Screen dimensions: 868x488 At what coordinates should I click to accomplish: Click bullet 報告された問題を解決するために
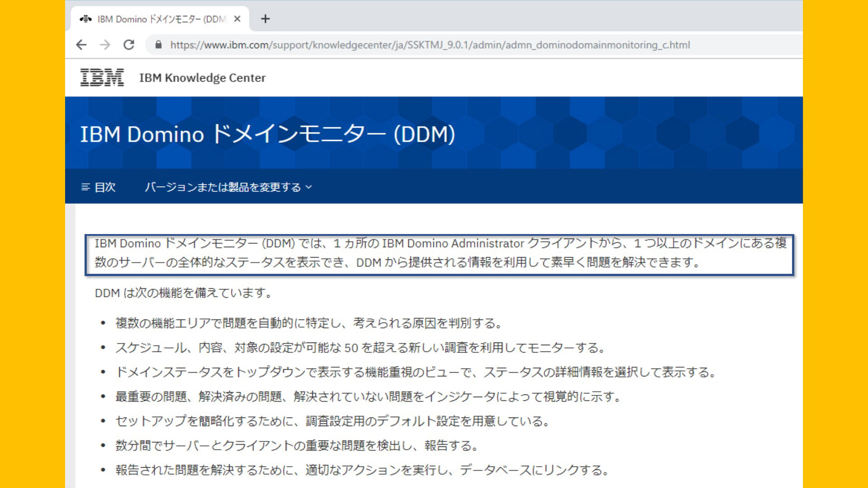pyautogui.click(x=362, y=470)
